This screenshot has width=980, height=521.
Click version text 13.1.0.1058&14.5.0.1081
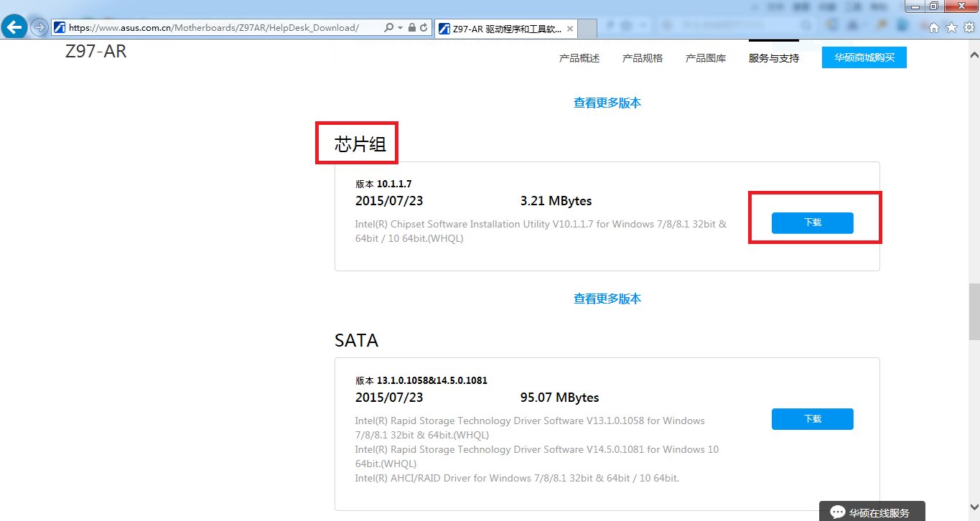pyautogui.click(x=432, y=380)
